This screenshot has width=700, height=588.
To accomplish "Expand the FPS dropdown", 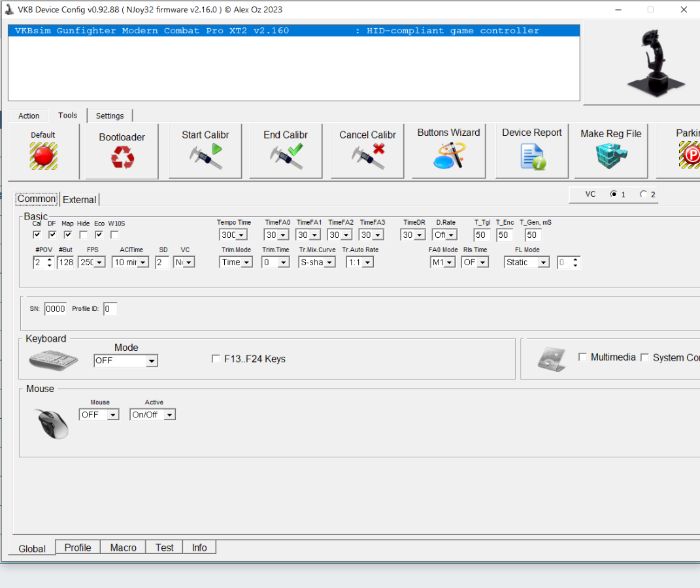I will pyautogui.click(x=99, y=263).
